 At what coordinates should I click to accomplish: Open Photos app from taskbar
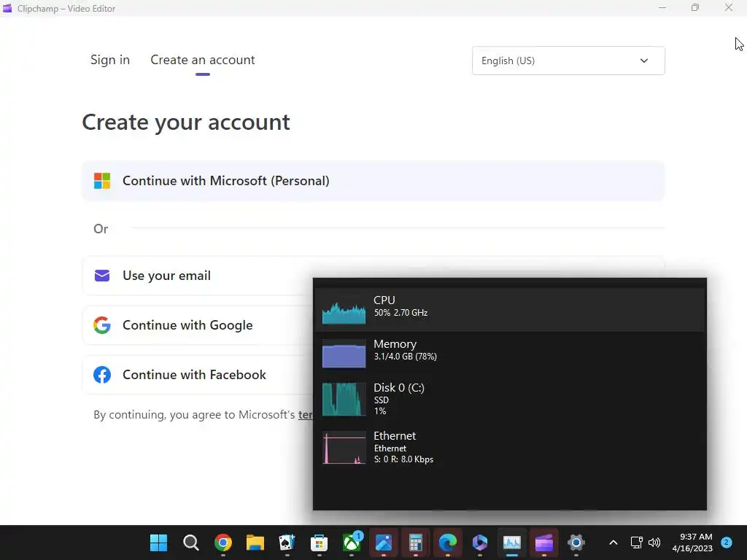(384, 542)
